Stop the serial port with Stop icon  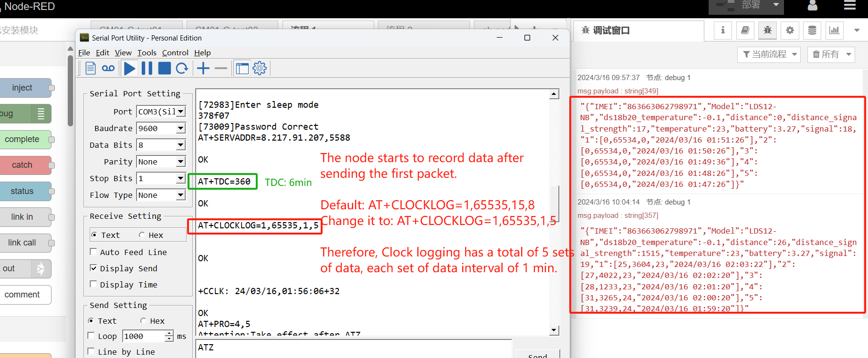(x=165, y=68)
